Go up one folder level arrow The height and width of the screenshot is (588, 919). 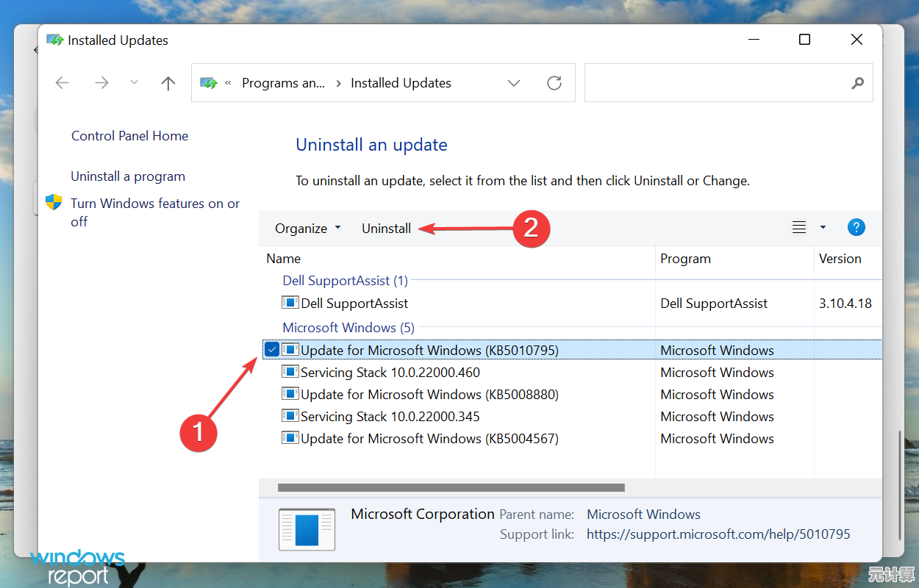pyautogui.click(x=168, y=83)
